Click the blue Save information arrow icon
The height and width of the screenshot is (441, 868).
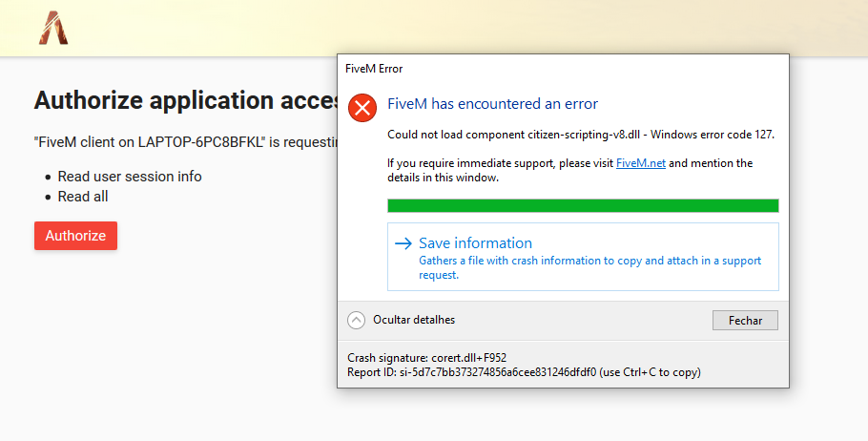pos(403,243)
